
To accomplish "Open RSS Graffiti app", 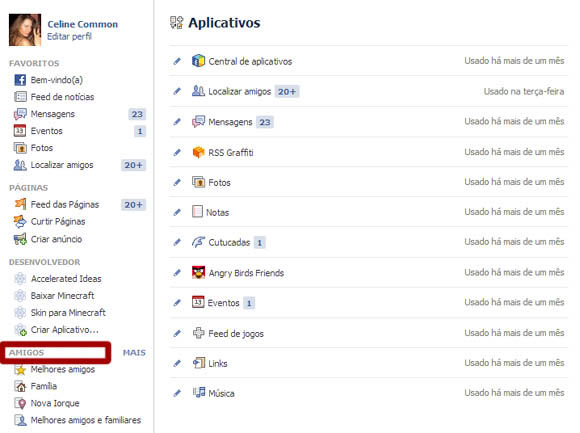I will 231,152.
